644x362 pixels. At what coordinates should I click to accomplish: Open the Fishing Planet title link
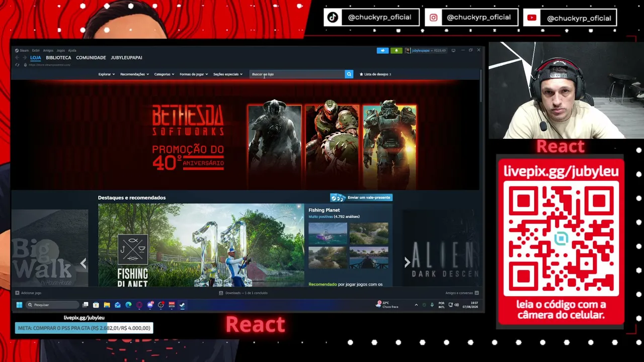pyautogui.click(x=324, y=210)
